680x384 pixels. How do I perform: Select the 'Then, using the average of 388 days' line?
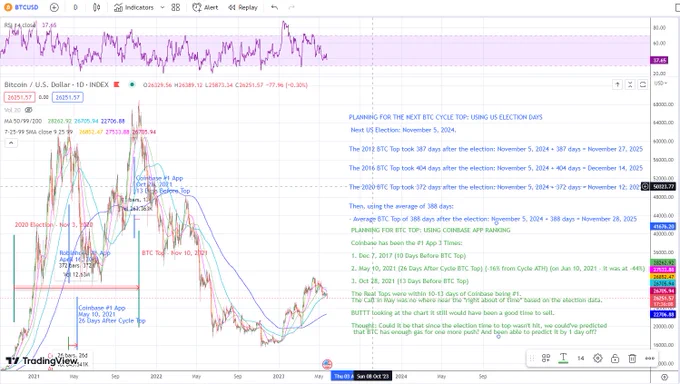click(x=401, y=206)
